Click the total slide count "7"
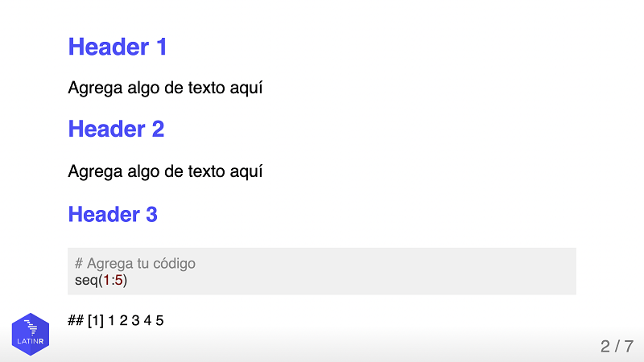The image size is (644, 362). [x=629, y=347]
